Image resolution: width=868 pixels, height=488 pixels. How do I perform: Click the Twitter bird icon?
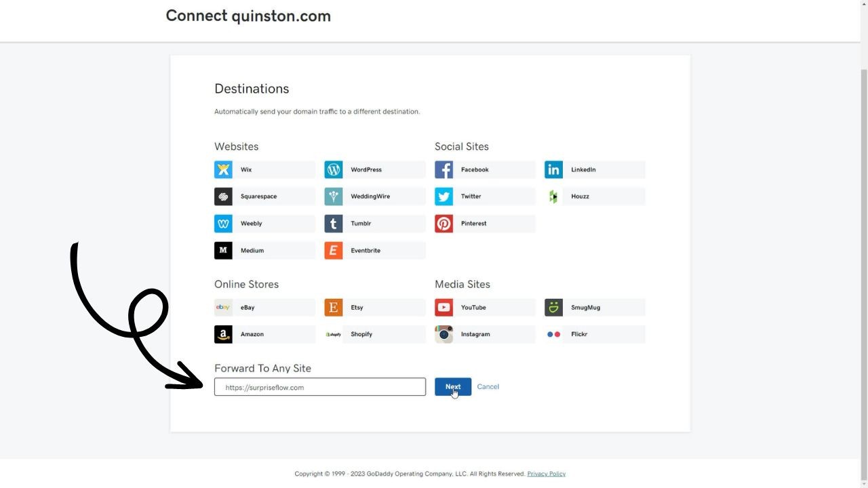pyautogui.click(x=444, y=197)
